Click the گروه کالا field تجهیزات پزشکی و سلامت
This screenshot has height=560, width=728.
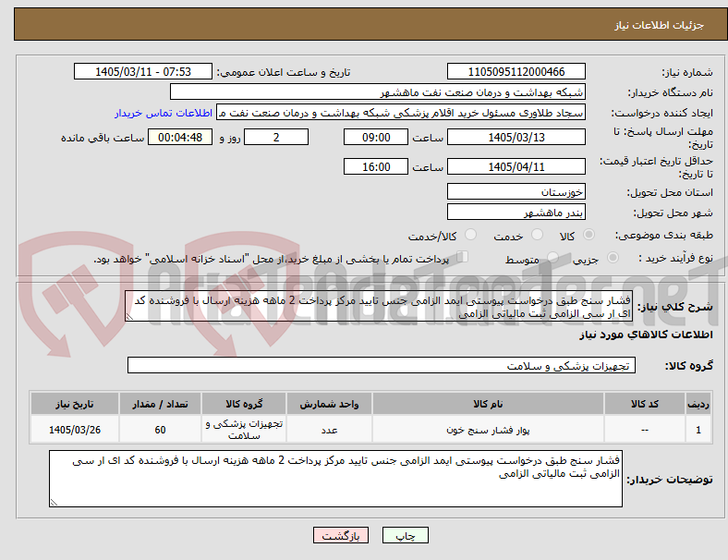click(x=382, y=365)
